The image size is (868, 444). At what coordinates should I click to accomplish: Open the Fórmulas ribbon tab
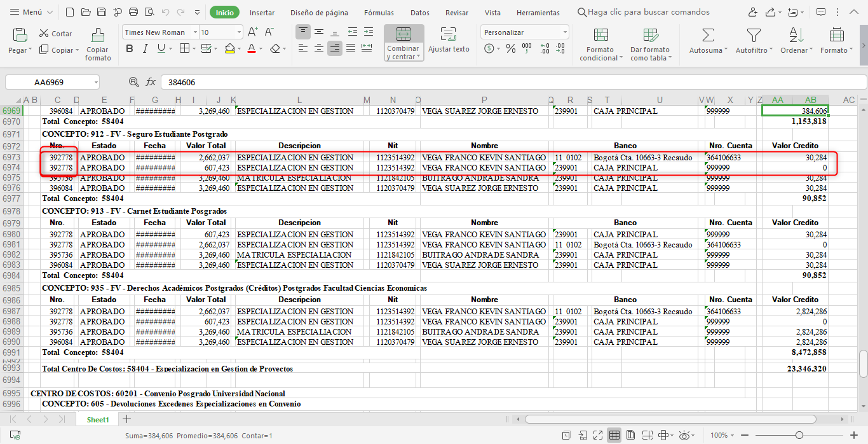(379, 13)
